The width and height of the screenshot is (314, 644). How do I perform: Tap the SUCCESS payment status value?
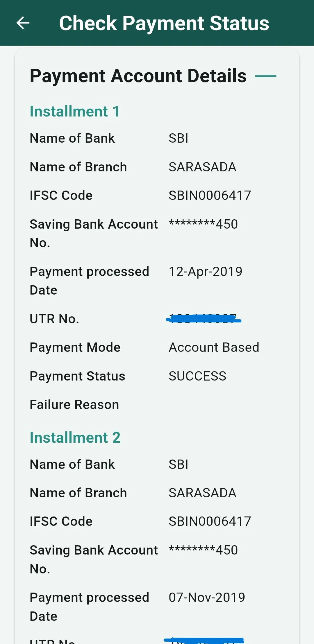pos(197,376)
